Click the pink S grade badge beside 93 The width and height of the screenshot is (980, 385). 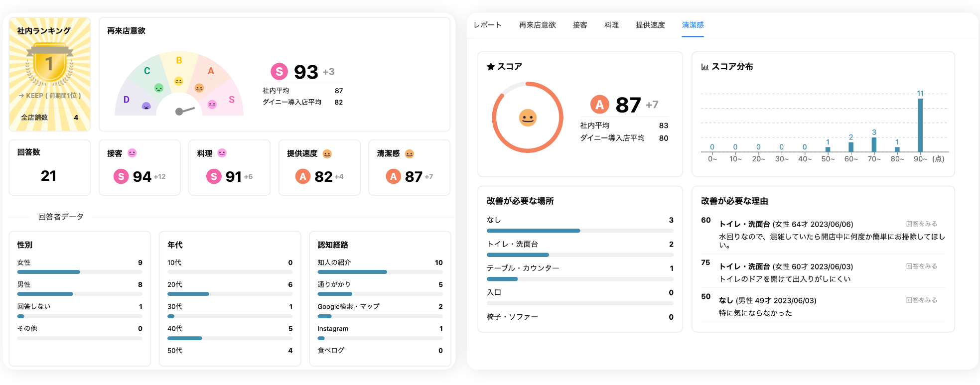pos(279,72)
